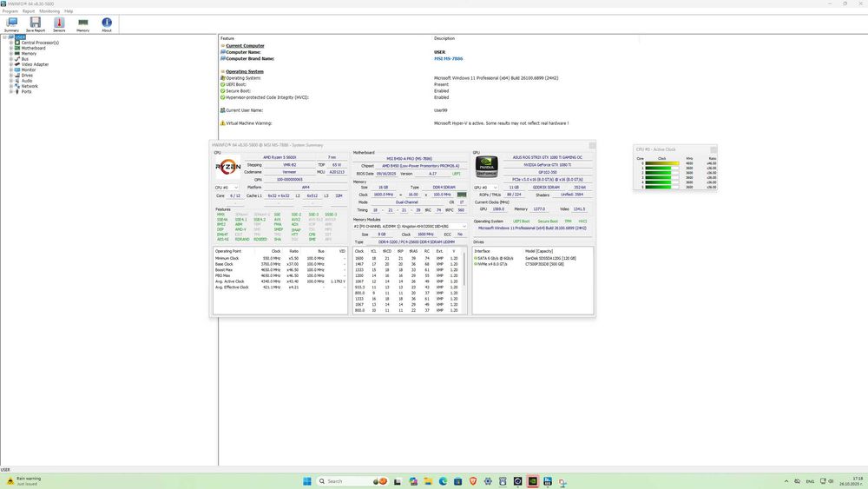
Task: Click the MSI MS-7B86 brand name link
Action: click(x=450, y=58)
